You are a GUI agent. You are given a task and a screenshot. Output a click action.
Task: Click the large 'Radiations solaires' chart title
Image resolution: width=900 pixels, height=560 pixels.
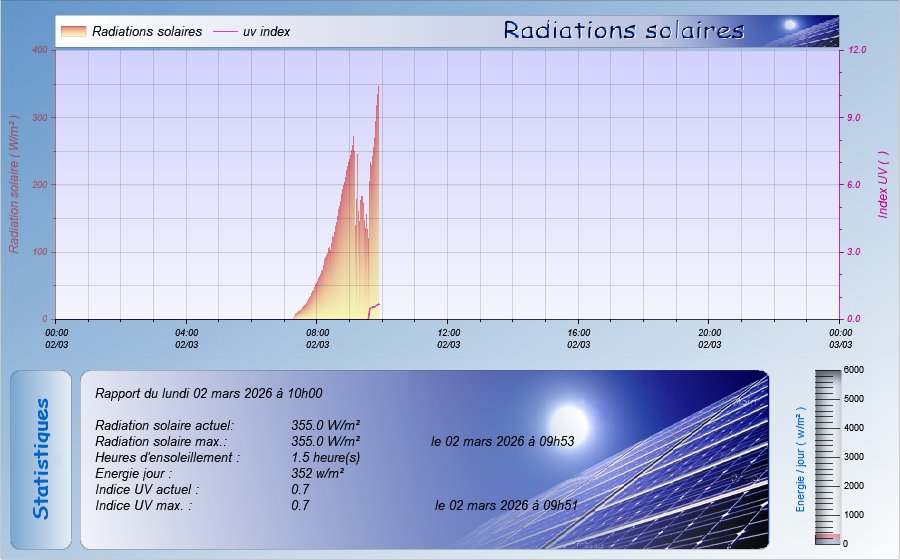(624, 31)
